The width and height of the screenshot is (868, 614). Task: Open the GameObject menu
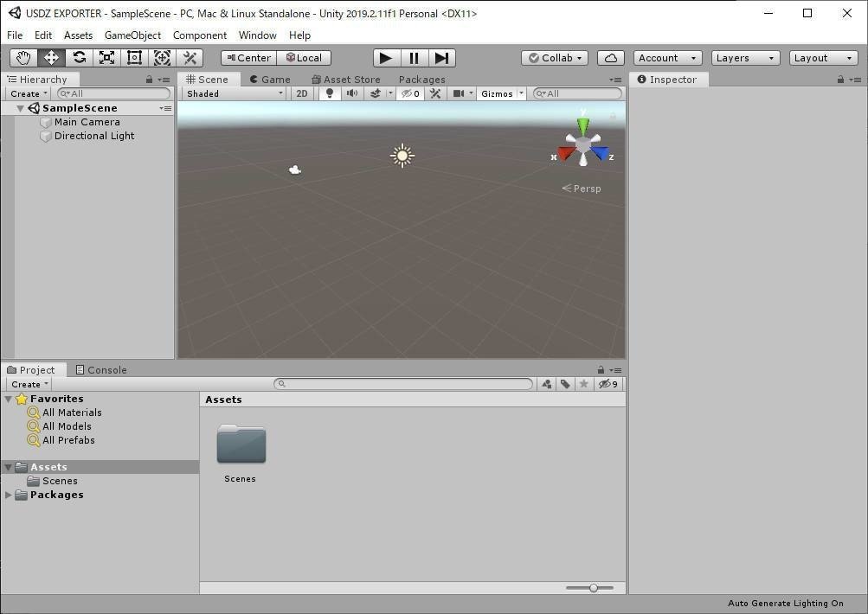coord(133,35)
